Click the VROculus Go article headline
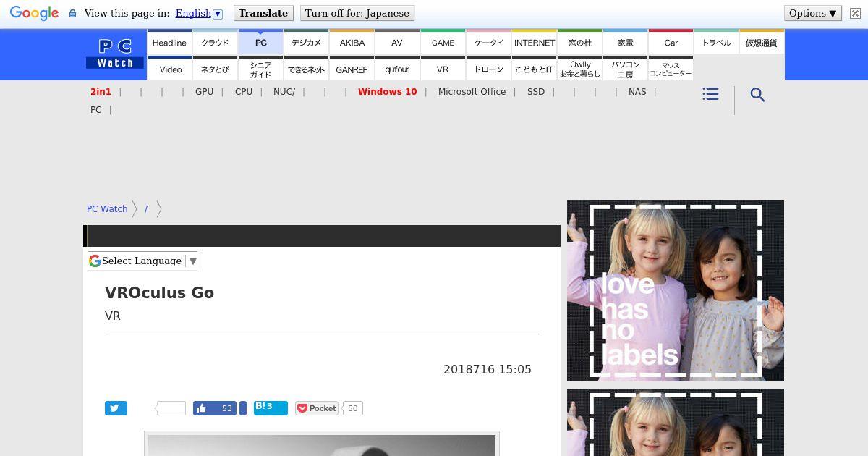 coord(159,293)
